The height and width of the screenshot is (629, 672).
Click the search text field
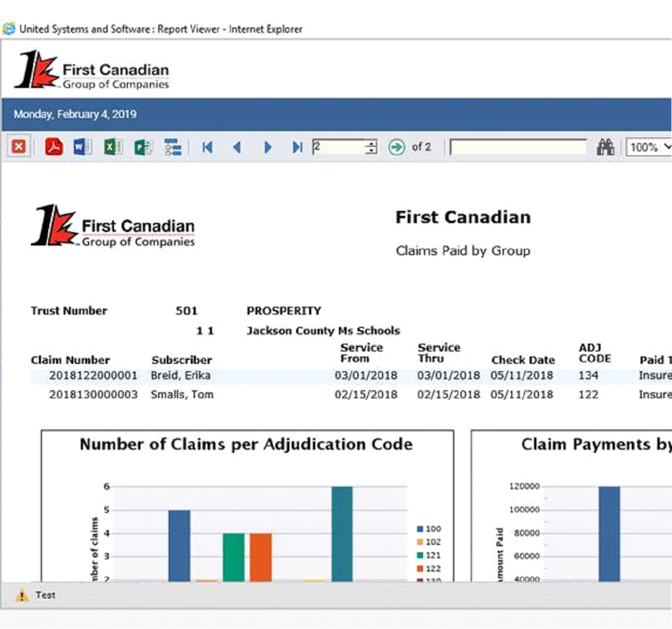(518, 147)
